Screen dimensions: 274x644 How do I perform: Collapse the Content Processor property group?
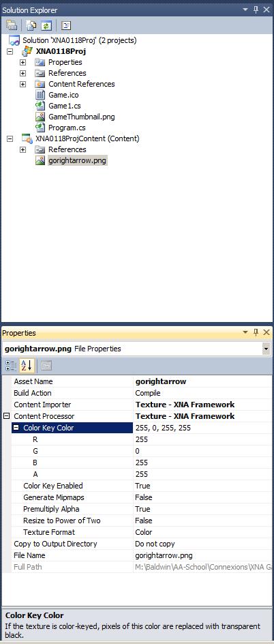tap(7, 416)
